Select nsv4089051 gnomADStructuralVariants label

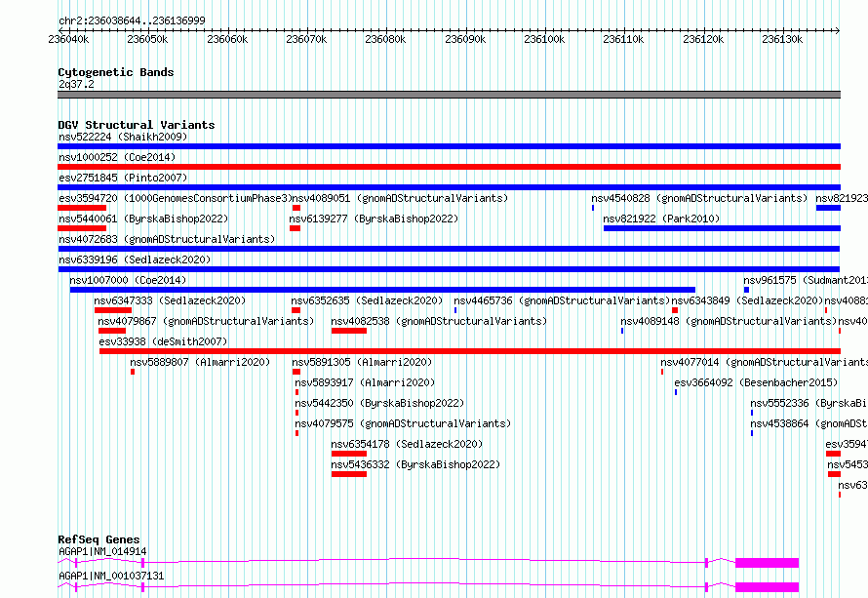[400, 198]
